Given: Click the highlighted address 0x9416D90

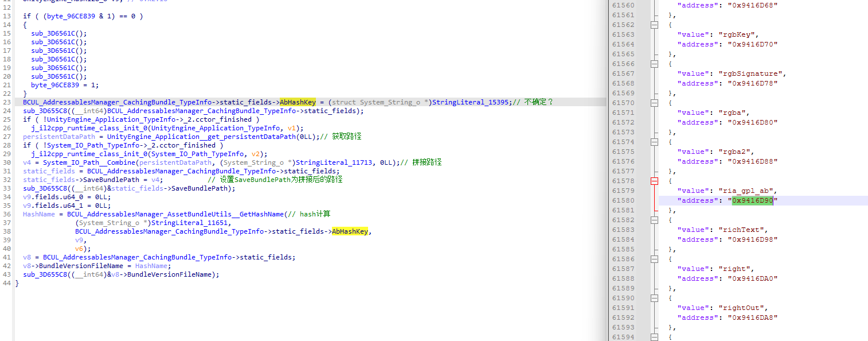Looking at the screenshot, I should (752, 200).
